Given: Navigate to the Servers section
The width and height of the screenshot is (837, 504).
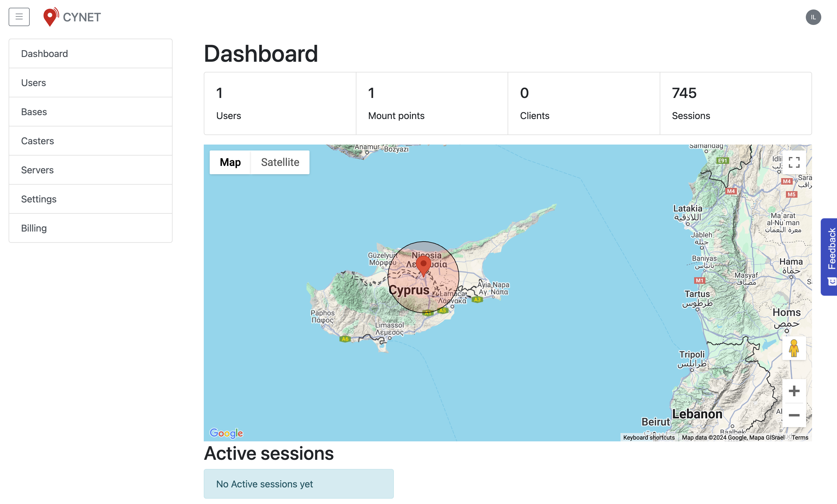Looking at the screenshot, I should pyautogui.click(x=38, y=169).
